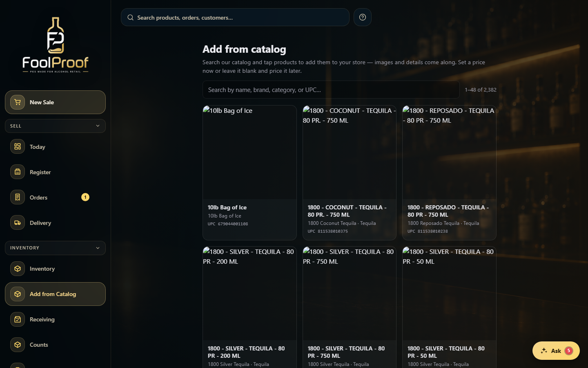The image size is (588, 368).
Task: Open the Receiving page
Action: coord(55,319)
